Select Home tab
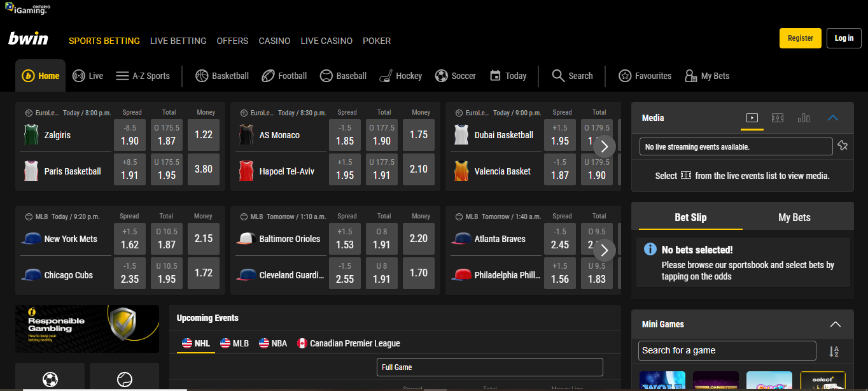Screen dimensions: 868x391 (41, 76)
